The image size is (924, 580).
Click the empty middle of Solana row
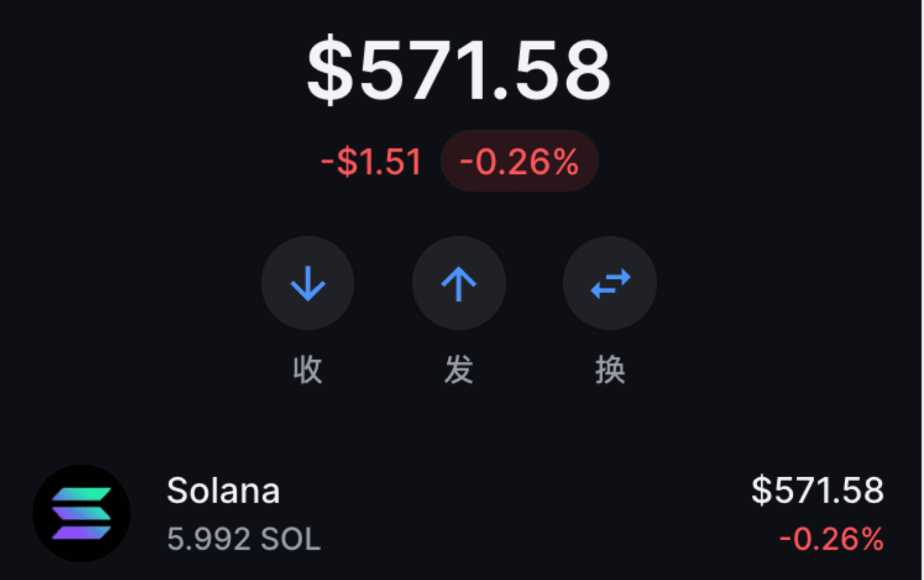pyautogui.click(x=517, y=513)
